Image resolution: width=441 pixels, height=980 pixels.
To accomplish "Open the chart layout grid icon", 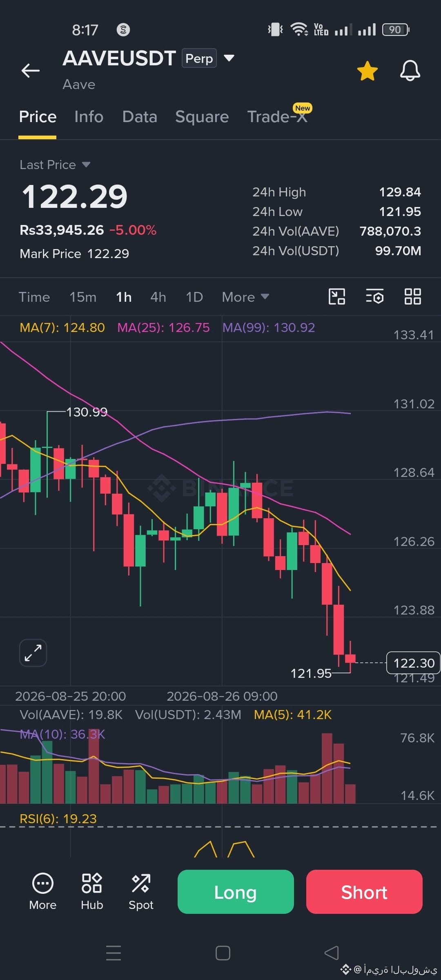I will pyautogui.click(x=412, y=296).
